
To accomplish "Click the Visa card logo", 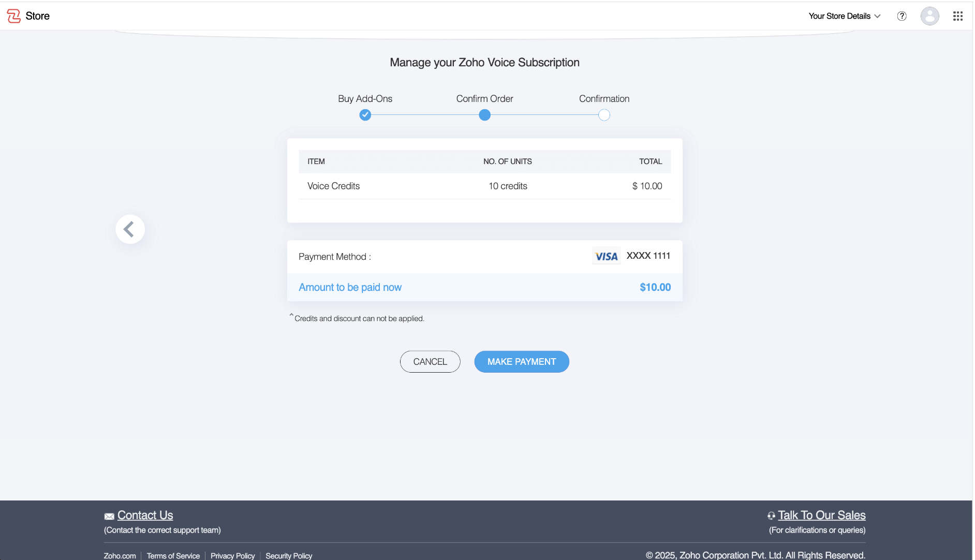I will point(607,256).
